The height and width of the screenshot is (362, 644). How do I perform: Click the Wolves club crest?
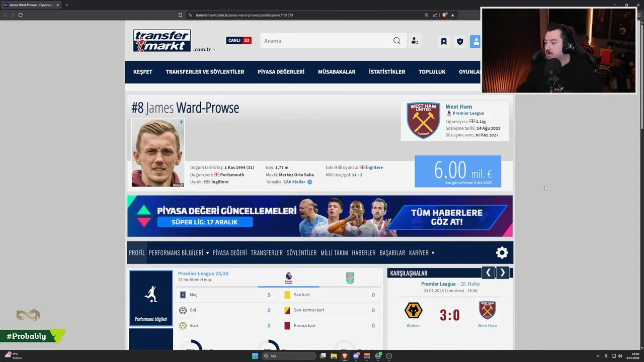(414, 311)
